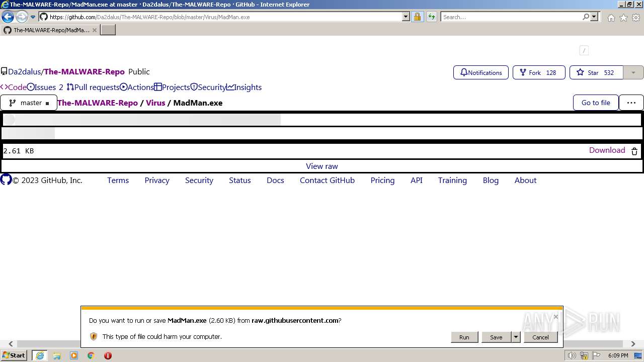The width and height of the screenshot is (644, 362).
Task: Click the Go to file button
Action: pyautogui.click(x=596, y=103)
